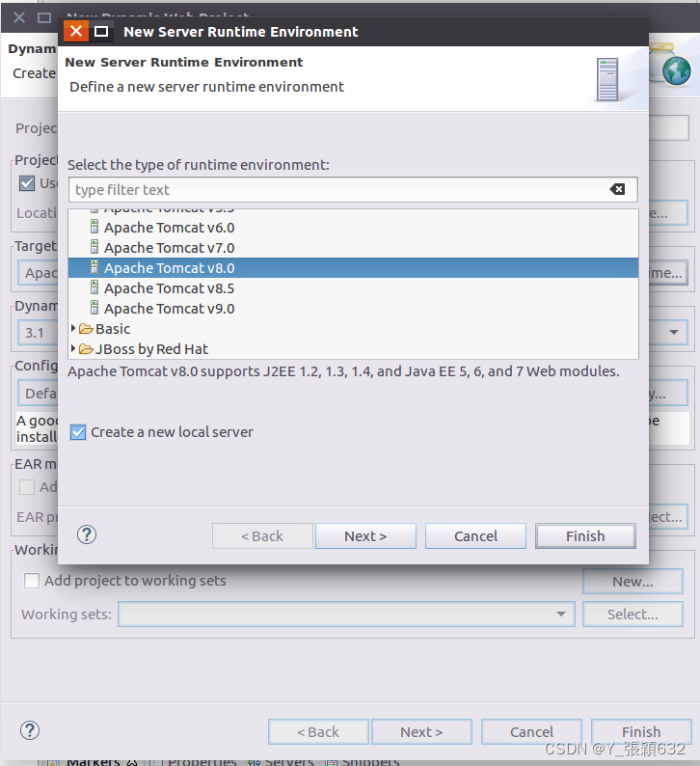
Task: Click the Select... working sets button
Action: [x=633, y=615]
